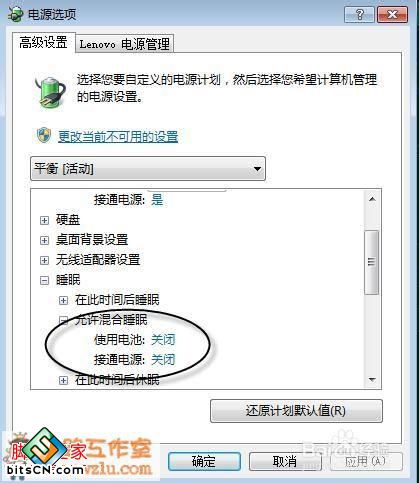The width and height of the screenshot is (419, 483).
Task: Switch to the Lenovo 电源管理 tab
Action: coord(125,44)
